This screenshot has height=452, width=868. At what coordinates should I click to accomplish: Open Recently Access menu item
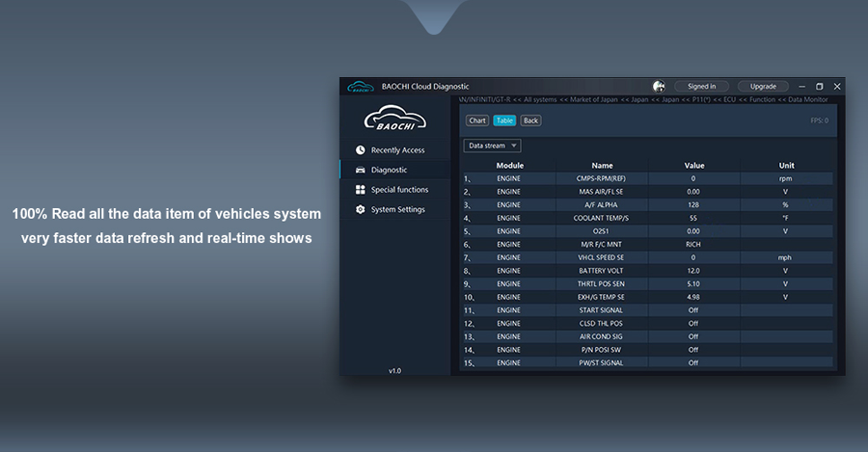pyautogui.click(x=395, y=150)
